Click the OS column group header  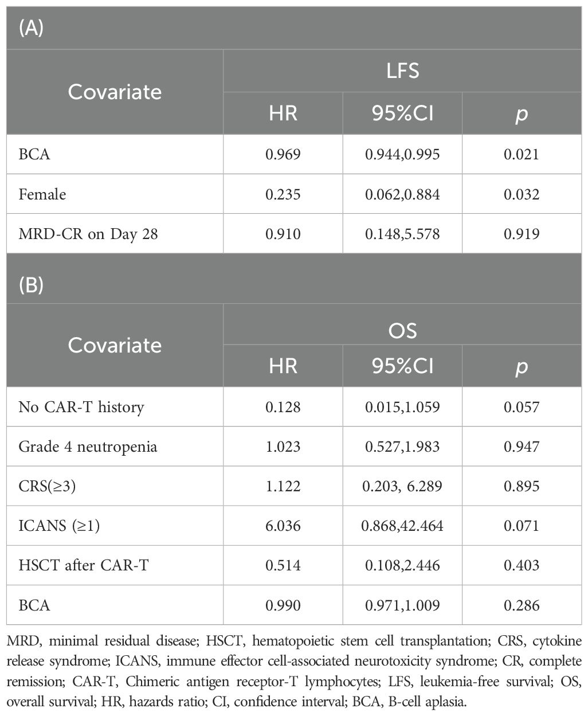tap(403, 330)
